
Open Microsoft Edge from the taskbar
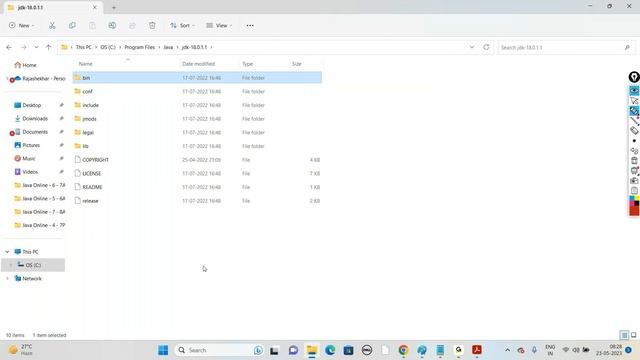click(330, 350)
